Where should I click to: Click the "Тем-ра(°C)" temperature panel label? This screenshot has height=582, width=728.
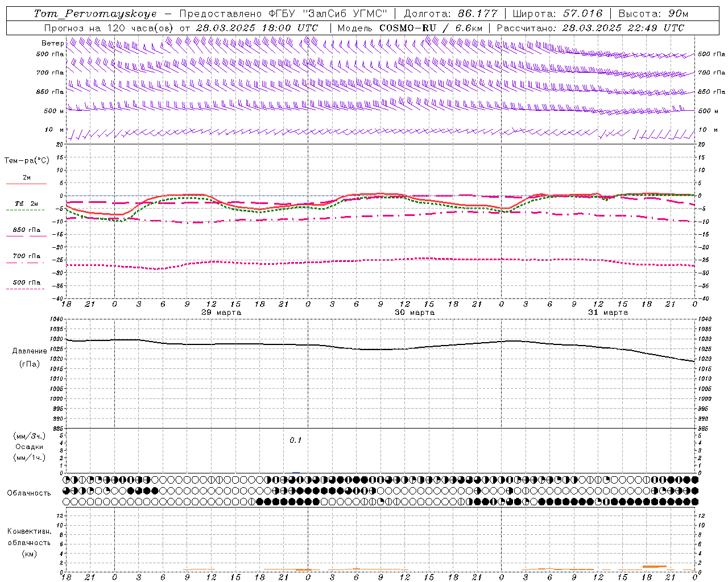pos(27,160)
